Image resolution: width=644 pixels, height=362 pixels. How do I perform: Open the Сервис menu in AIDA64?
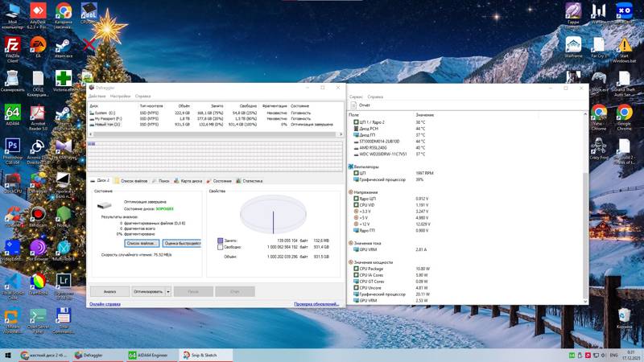coord(356,97)
